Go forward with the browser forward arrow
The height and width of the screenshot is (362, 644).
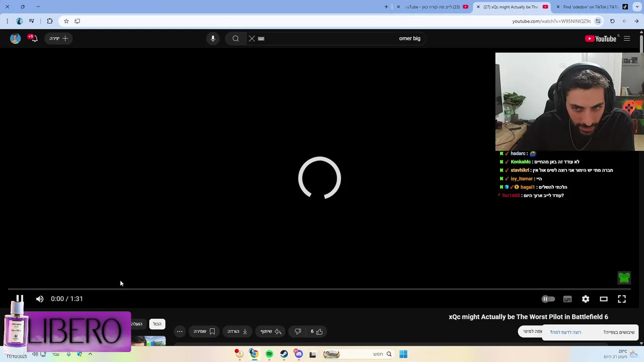tap(624, 21)
